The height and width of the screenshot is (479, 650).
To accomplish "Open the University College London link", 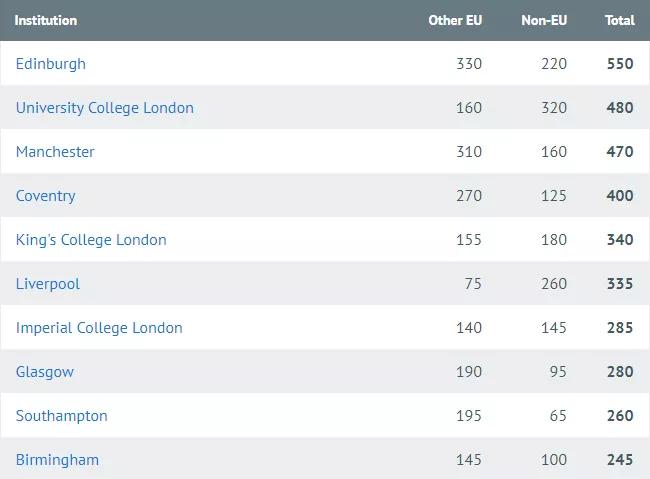I will 105,108.
